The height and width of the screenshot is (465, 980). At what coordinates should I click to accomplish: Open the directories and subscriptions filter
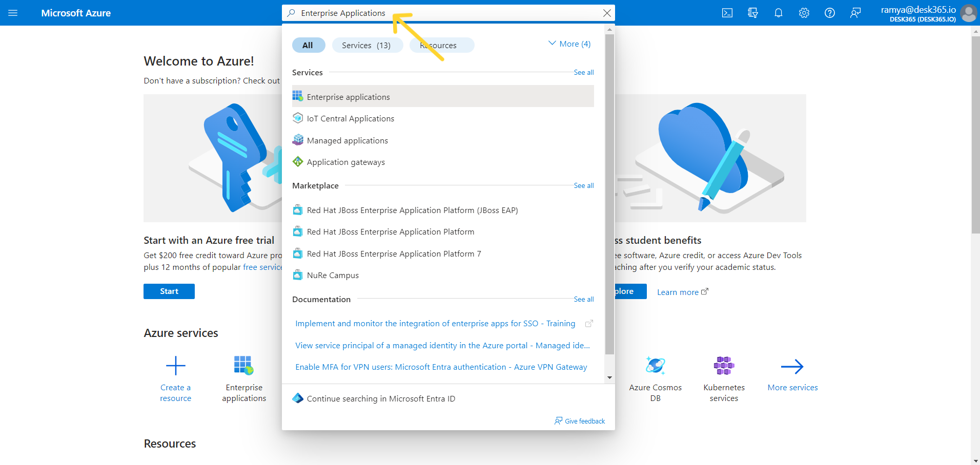click(x=753, y=13)
